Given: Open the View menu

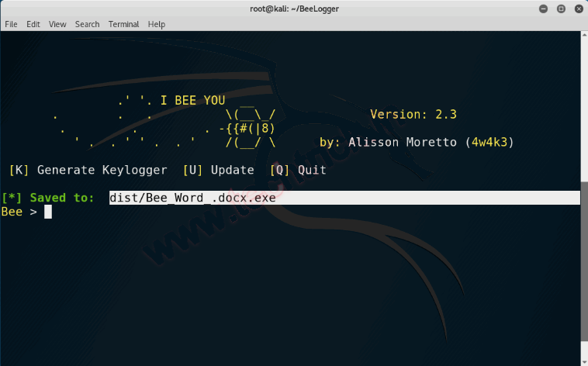Looking at the screenshot, I should (57, 24).
